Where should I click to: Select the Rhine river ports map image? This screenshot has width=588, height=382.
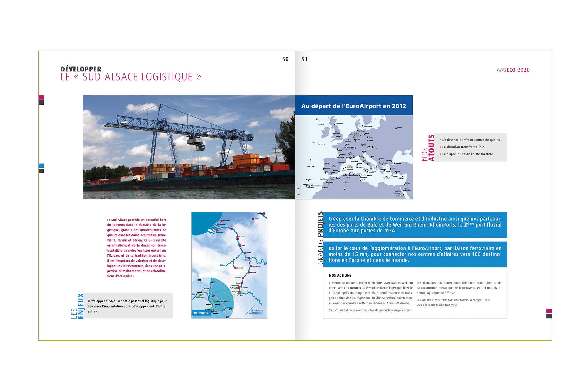(x=229, y=264)
